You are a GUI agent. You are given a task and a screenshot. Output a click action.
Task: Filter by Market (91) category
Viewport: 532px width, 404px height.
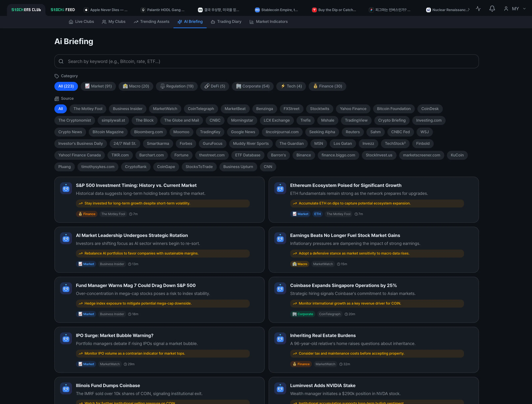pyautogui.click(x=98, y=86)
